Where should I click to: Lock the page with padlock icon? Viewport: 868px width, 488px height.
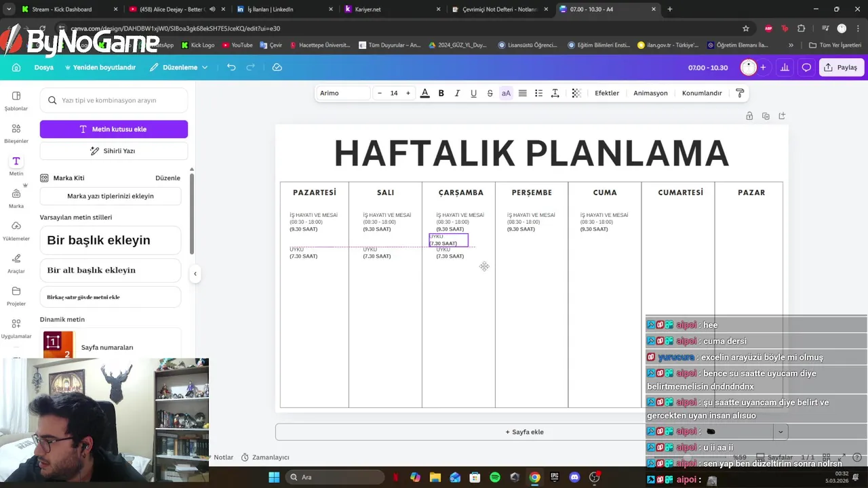click(x=749, y=116)
